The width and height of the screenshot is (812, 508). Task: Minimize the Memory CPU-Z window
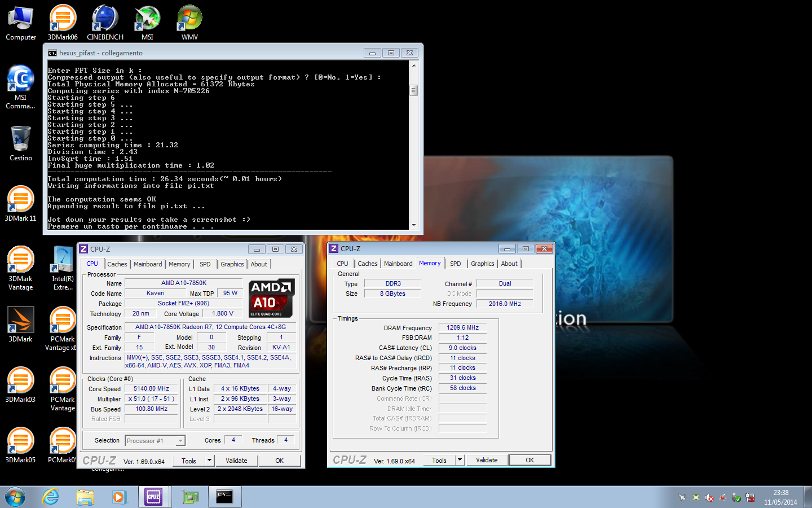506,248
